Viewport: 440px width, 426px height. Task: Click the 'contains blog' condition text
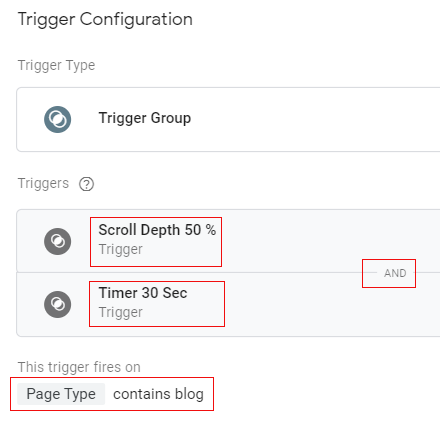point(158,394)
